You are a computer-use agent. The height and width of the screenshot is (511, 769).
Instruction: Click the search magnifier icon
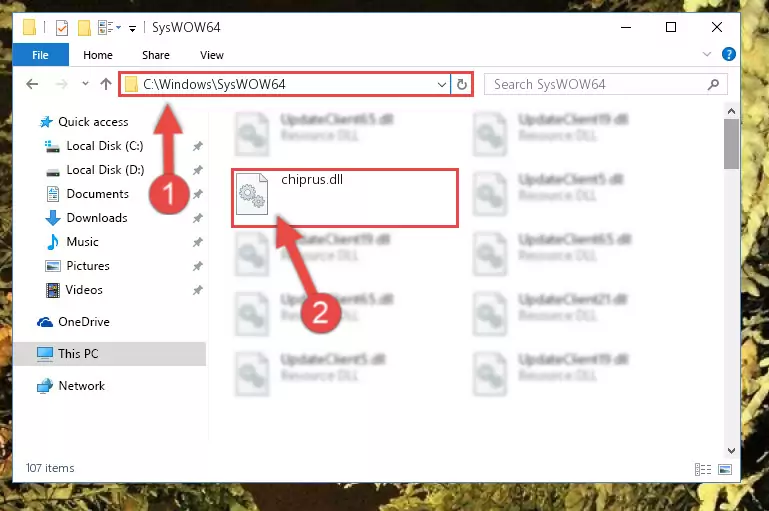coord(714,84)
